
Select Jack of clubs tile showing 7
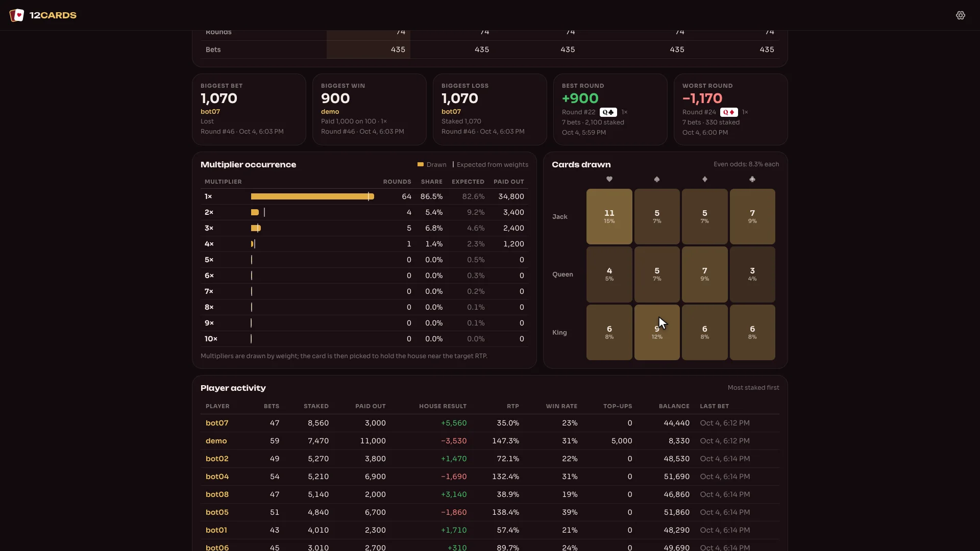[752, 216]
